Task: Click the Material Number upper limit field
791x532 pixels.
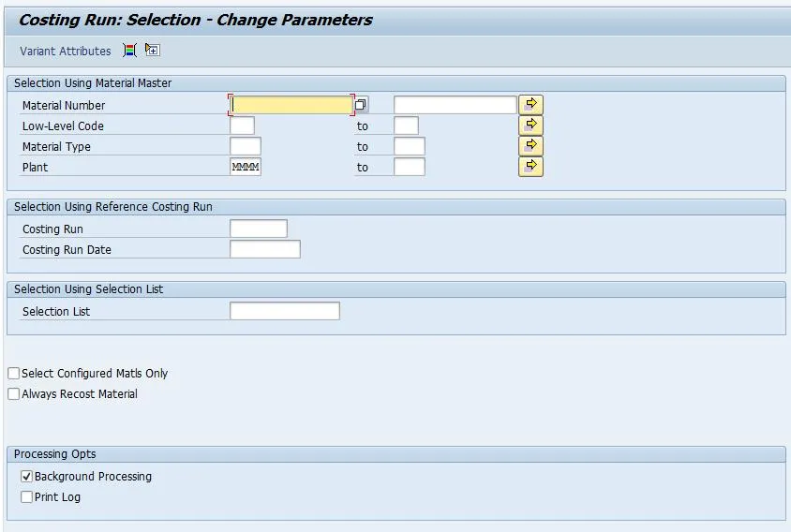Action: click(x=455, y=105)
